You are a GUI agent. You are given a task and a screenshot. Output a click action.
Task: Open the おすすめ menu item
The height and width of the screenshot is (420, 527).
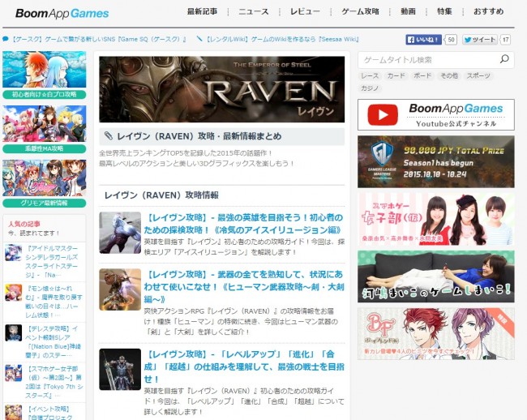[x=488, y=12]
